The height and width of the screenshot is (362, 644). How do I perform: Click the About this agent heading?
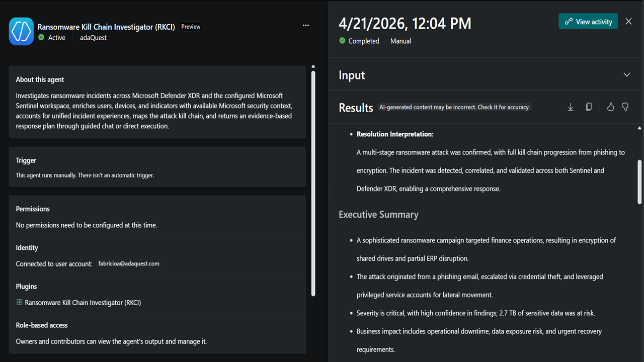40,79
